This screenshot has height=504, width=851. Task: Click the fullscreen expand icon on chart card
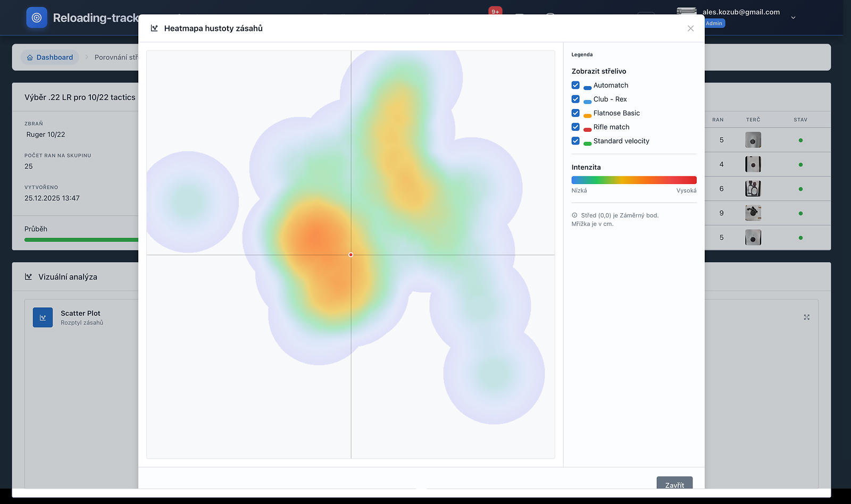[x=806, y=317]
